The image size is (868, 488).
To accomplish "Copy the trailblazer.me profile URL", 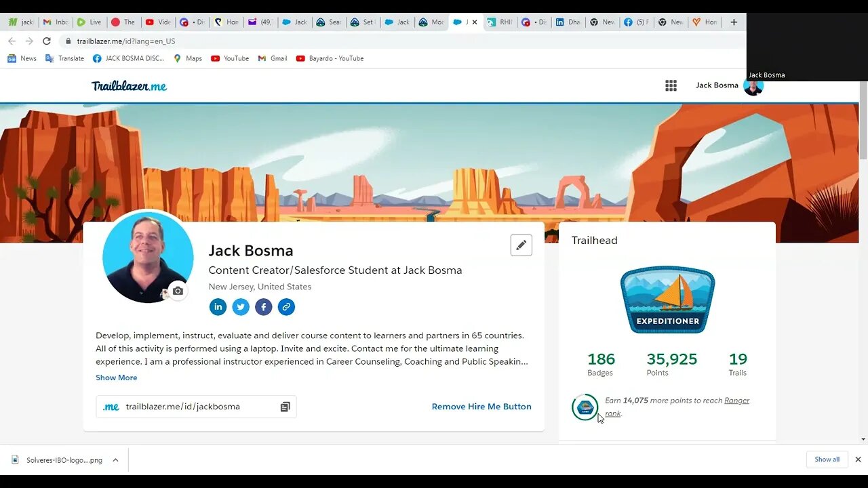I will coord(285,407).
